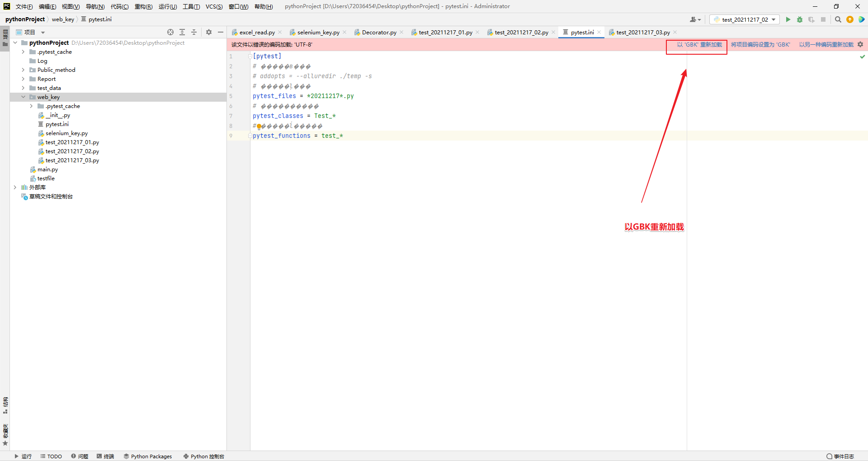Screen dimensions: 868x461
Task: Open the run configuration dropdown
Action: tap(745, 19)
